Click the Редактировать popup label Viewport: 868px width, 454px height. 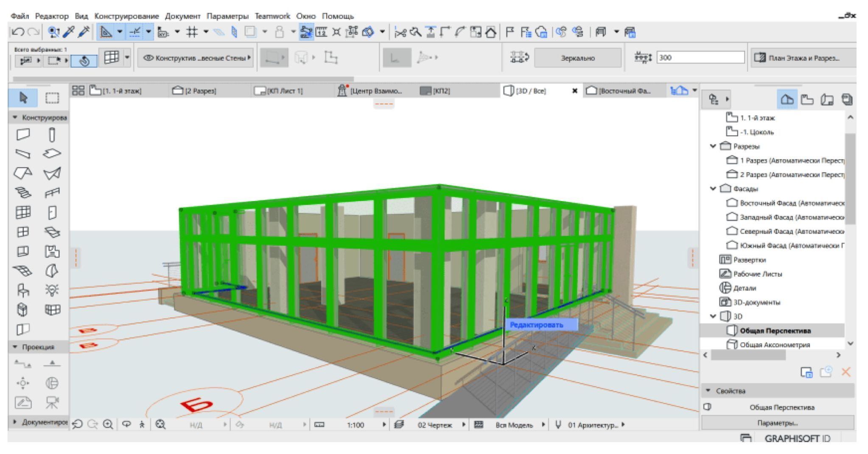(x=537, y=325)
